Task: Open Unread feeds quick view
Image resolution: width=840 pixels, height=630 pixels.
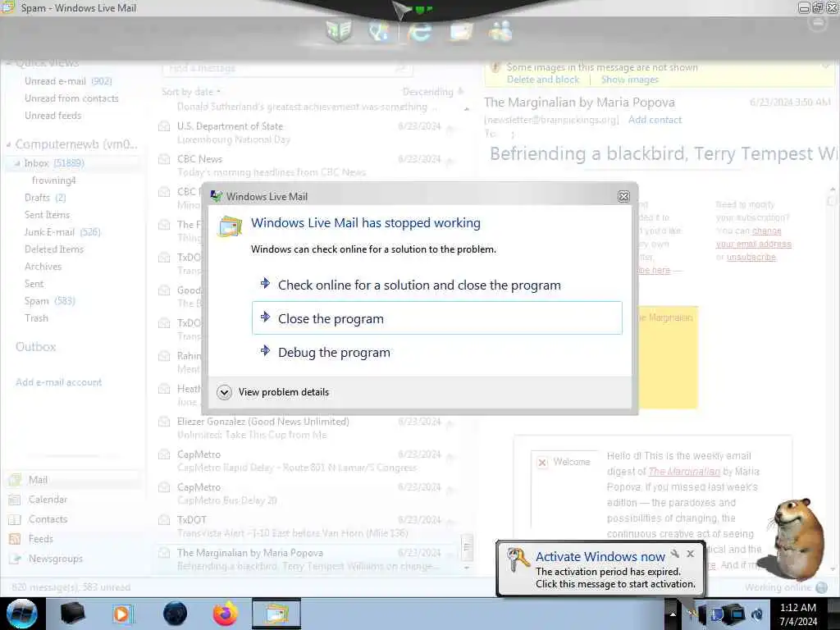Action: 53,116
